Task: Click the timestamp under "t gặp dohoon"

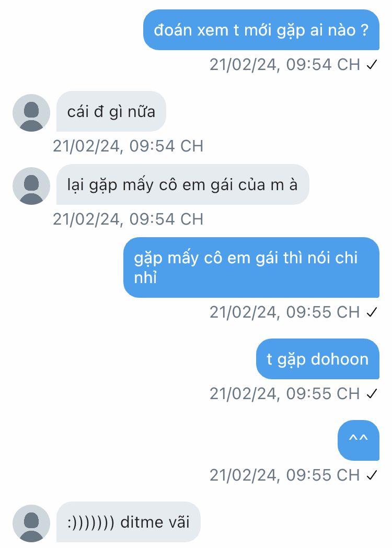Action: tap(285, 394)
